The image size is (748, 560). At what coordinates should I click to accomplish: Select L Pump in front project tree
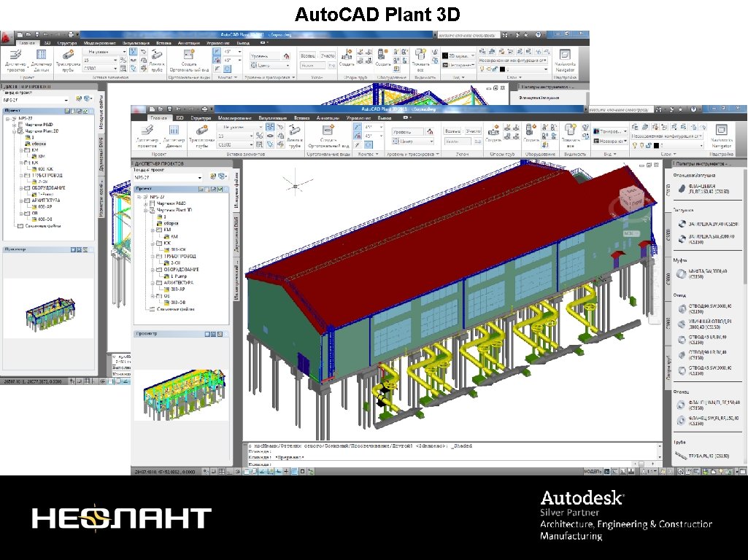176,276
